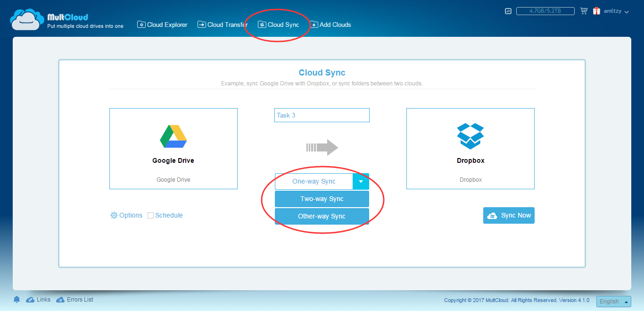Open Cloud Transfer
The image size is (644, 311).
(x=223, y=25)
